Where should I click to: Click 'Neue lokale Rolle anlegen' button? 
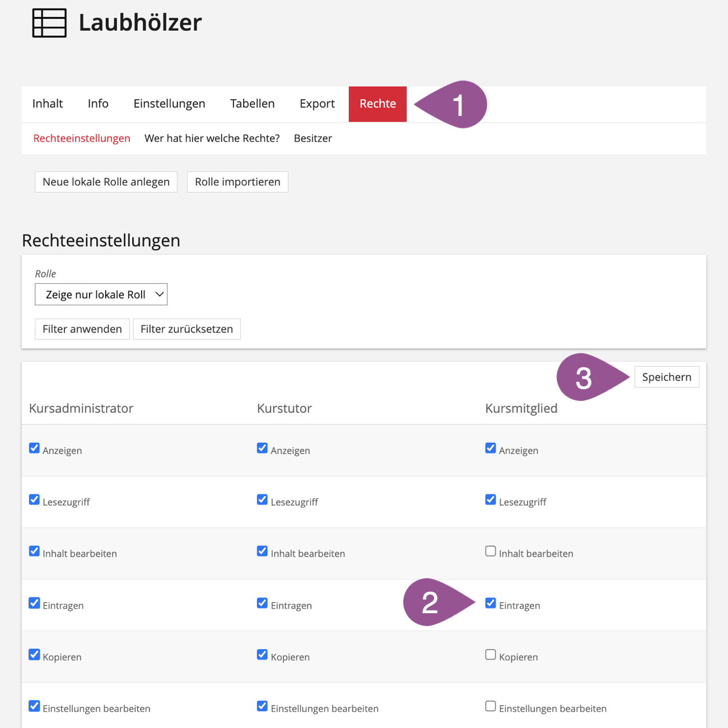pyautogui.click(x=106, y=182)
